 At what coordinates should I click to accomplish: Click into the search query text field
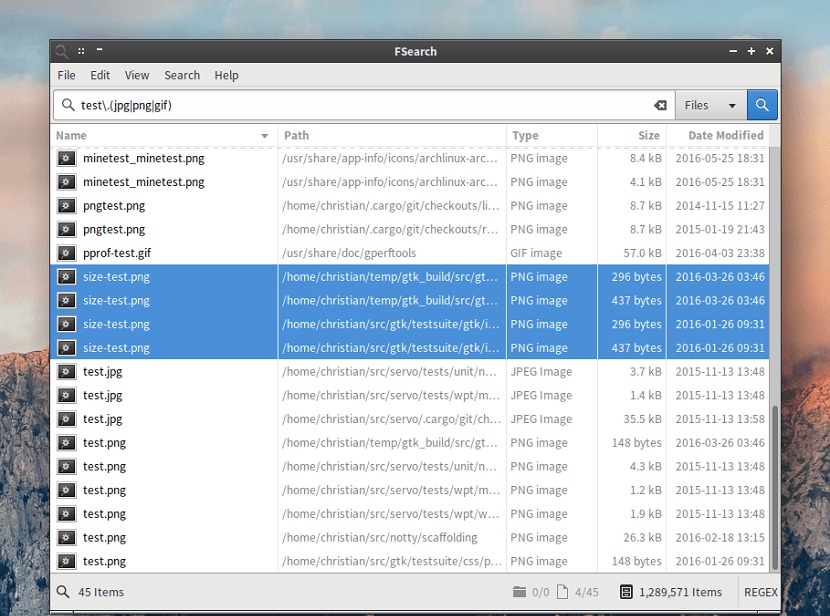click(365, 105)
